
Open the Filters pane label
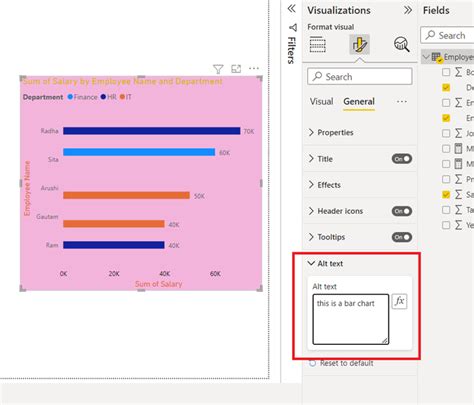[x=292, y=50]
